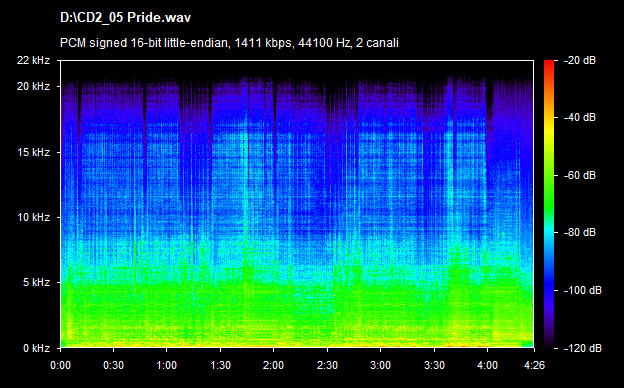Select the 3:00 time axis marker
Image resolution: width=624 pixels, height=388 pixels.
tap(380, 365)
